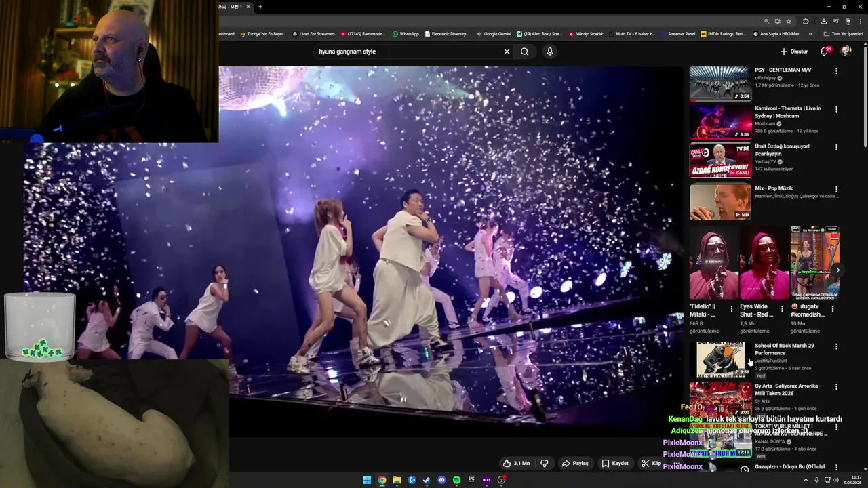Open a new browser tab

[x=260, y=7]
